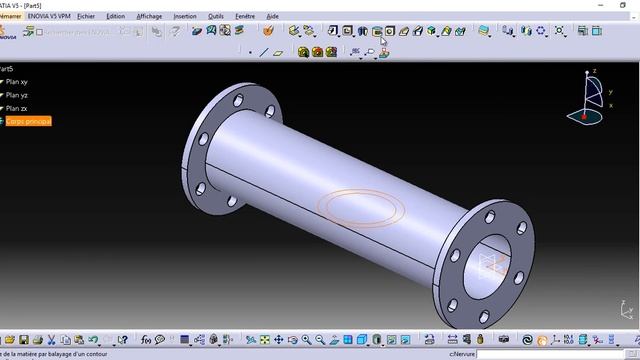Select Plan zx in the tree

pyautogui.click(x=16, y=108)
